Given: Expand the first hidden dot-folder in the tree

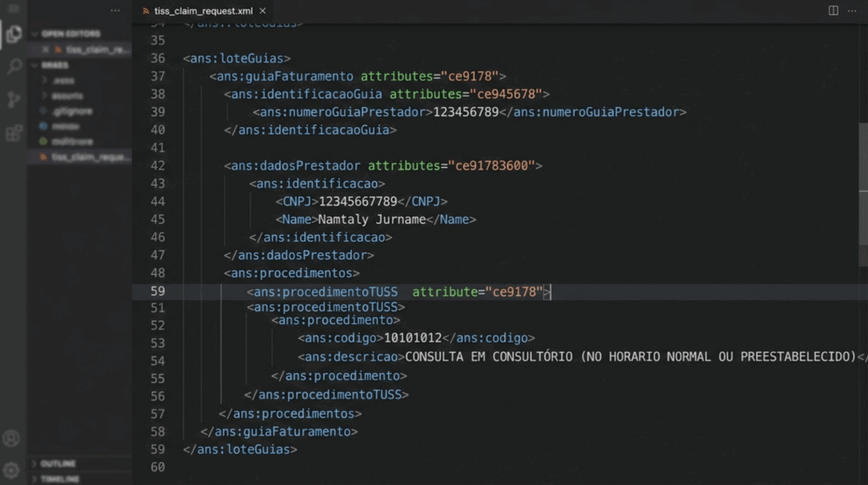Looking at the screenshot, I should pyautogui.click(x=58, y=81).
